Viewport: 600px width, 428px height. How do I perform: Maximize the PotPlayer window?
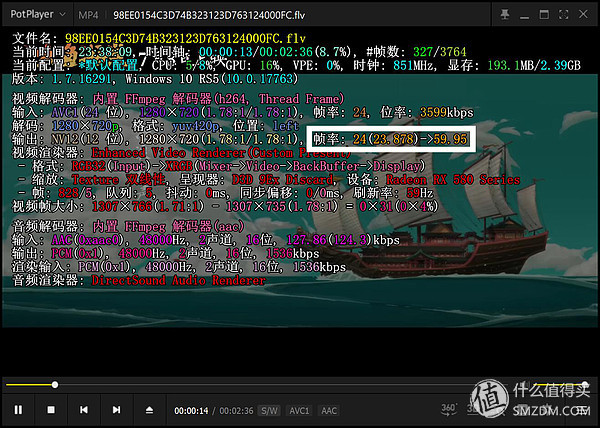pyautogui.click(x=544, y=15)
